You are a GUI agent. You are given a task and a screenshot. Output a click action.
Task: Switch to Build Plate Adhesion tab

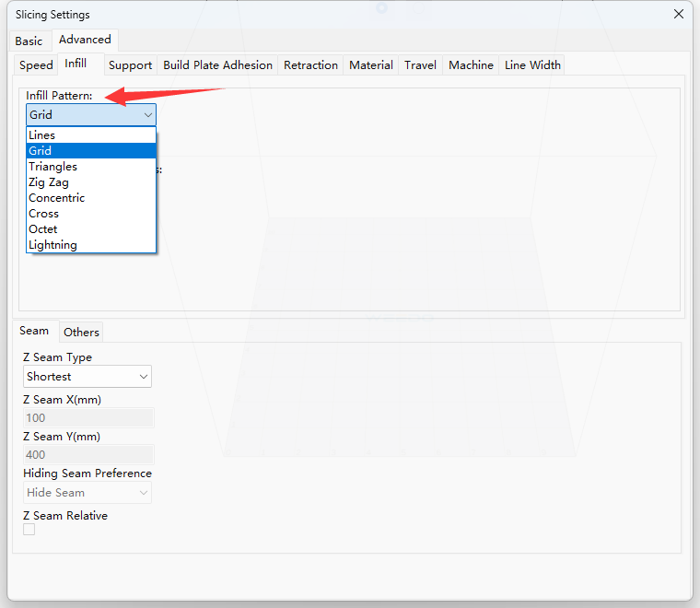217,64
